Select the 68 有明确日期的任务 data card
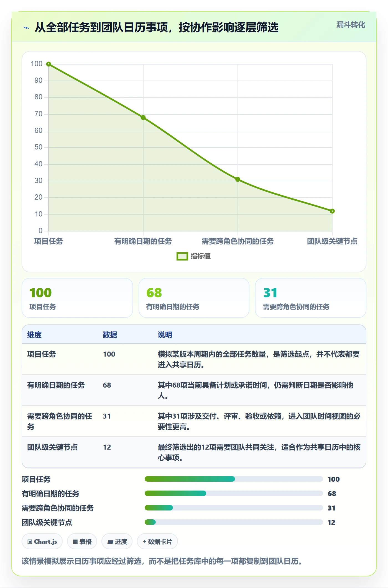This screenshot has height=588, width=388. click(x=194, y=298)
